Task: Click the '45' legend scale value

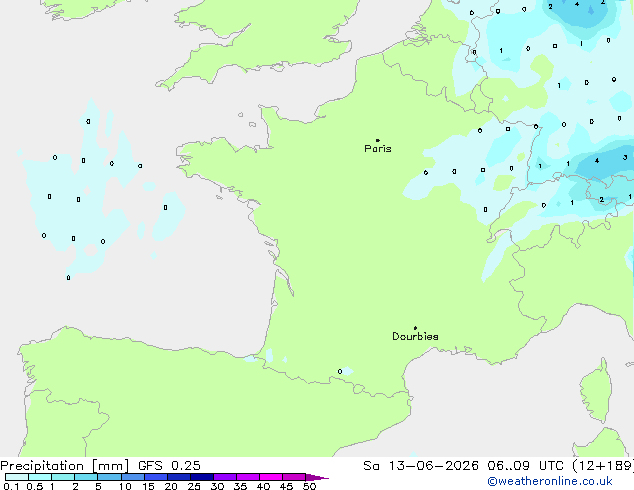Action: coord(286,486)
